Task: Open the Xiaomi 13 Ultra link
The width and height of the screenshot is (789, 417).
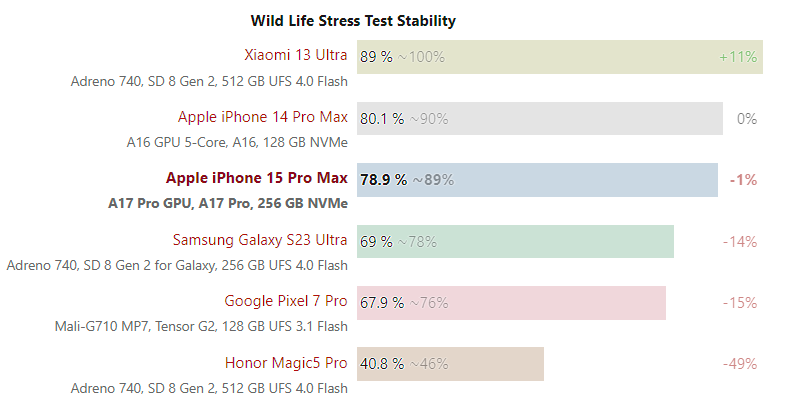Action: click(x=296, y=55)
